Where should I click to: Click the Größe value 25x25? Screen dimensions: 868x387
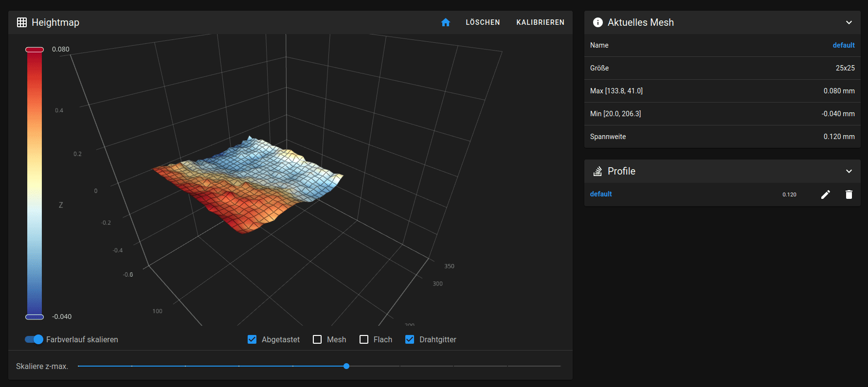[845, 68]
